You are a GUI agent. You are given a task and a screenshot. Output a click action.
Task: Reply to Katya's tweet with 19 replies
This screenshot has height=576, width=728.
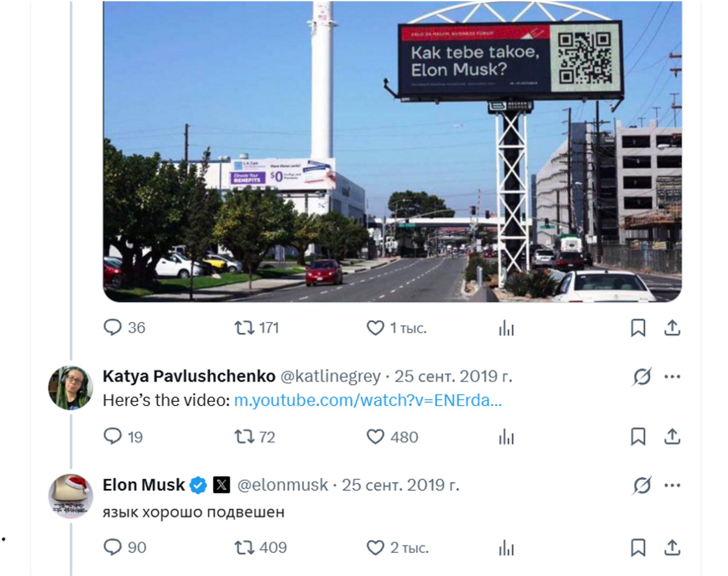[123, 437]
